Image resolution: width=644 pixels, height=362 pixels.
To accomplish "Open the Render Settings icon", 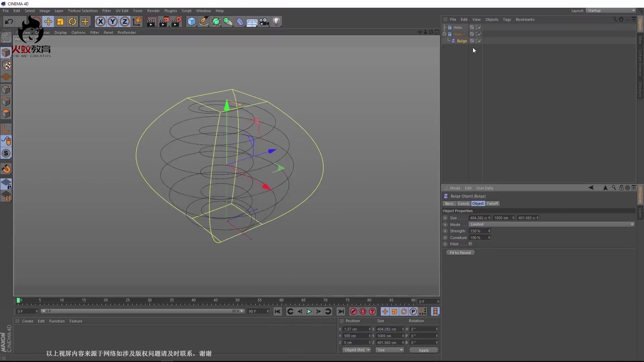I will 176,22.
